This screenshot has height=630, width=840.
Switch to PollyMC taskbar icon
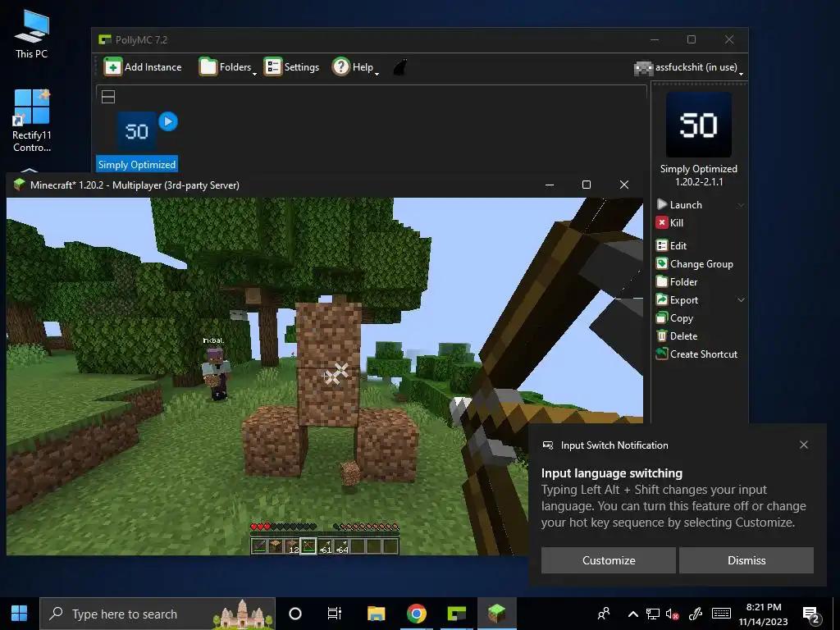pos(456,614)
